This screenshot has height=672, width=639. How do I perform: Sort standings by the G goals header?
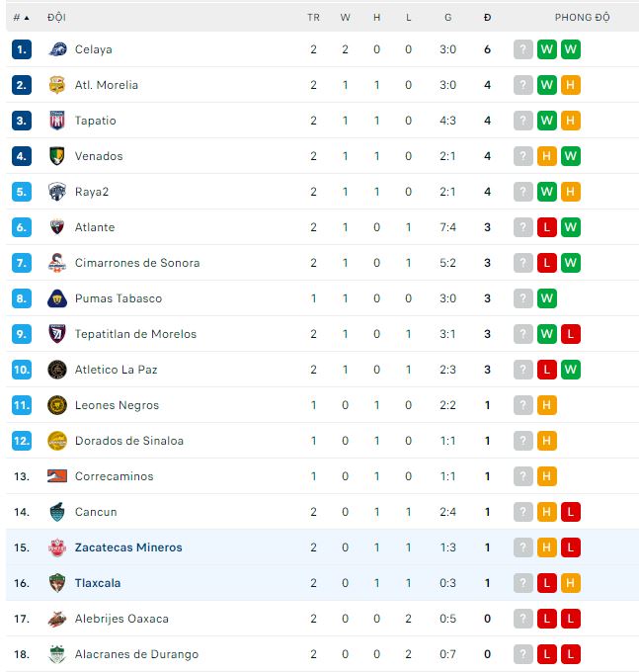coord(447,18)
